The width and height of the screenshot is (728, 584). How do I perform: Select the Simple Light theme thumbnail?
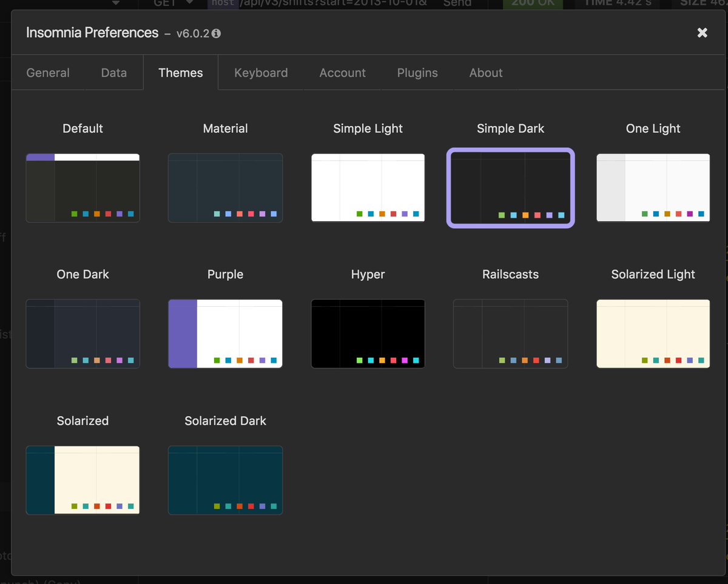(x=368, y=188)
